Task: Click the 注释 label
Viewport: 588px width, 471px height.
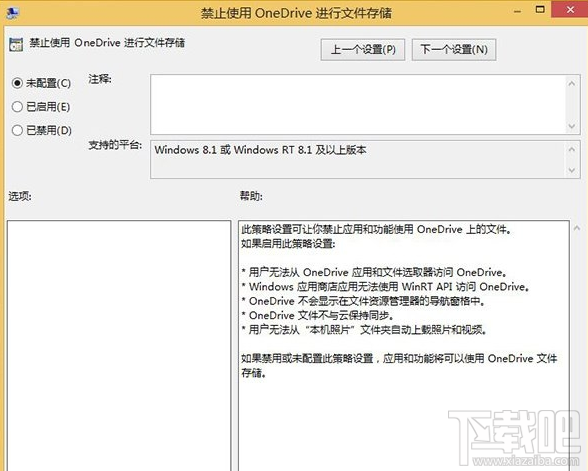Action: click(x=100, y=79)
